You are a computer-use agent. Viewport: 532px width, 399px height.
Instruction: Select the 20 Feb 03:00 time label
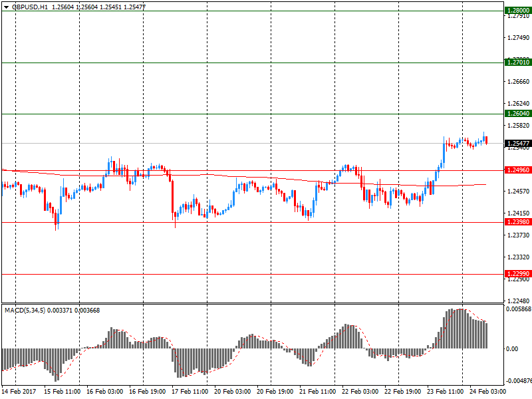pyautogui.click(x=232, y=392)
